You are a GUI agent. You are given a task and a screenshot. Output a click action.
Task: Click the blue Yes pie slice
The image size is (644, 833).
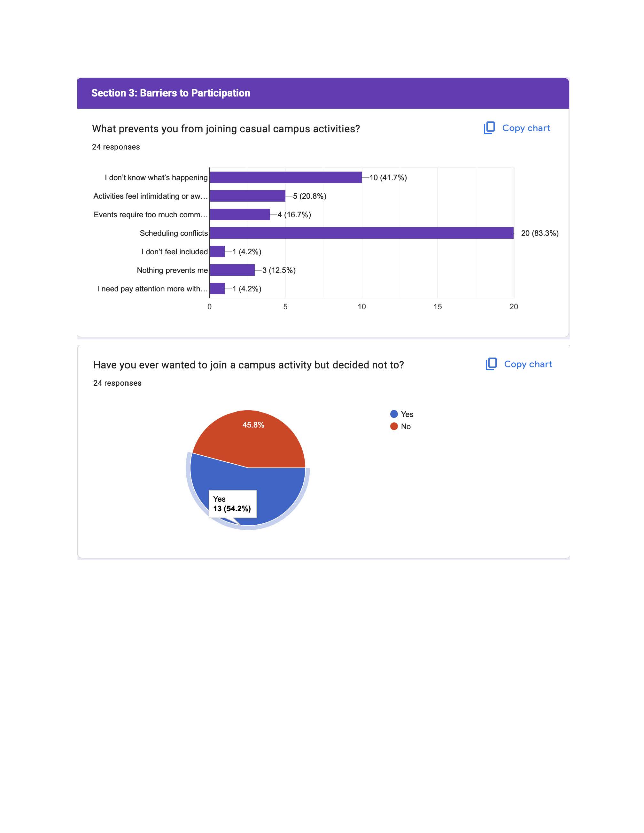click(278, 492)
